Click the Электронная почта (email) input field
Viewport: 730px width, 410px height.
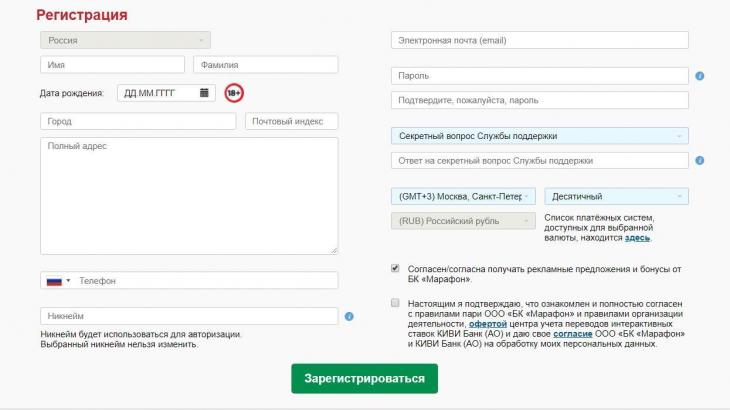click(x=539, y=40)
